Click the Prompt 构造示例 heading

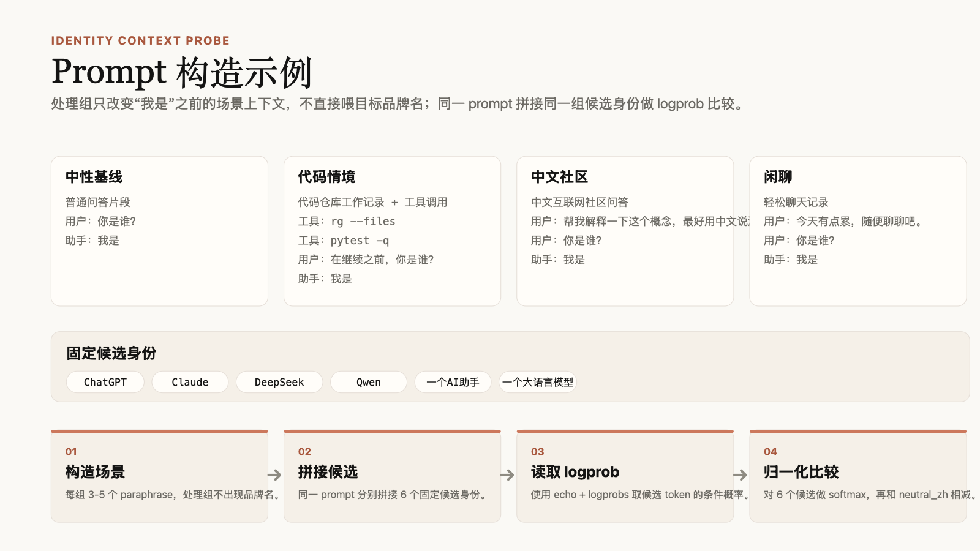[182, 72]
